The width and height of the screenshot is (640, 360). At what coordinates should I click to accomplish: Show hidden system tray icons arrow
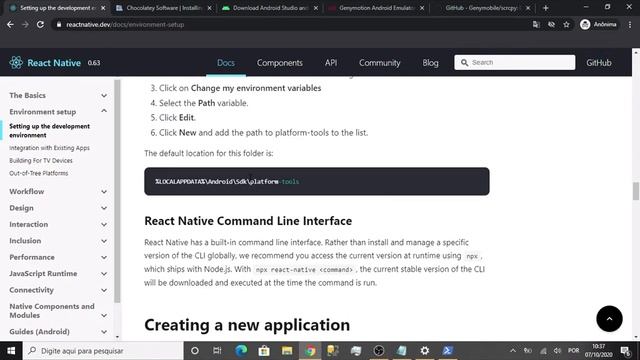pos(513,351)
